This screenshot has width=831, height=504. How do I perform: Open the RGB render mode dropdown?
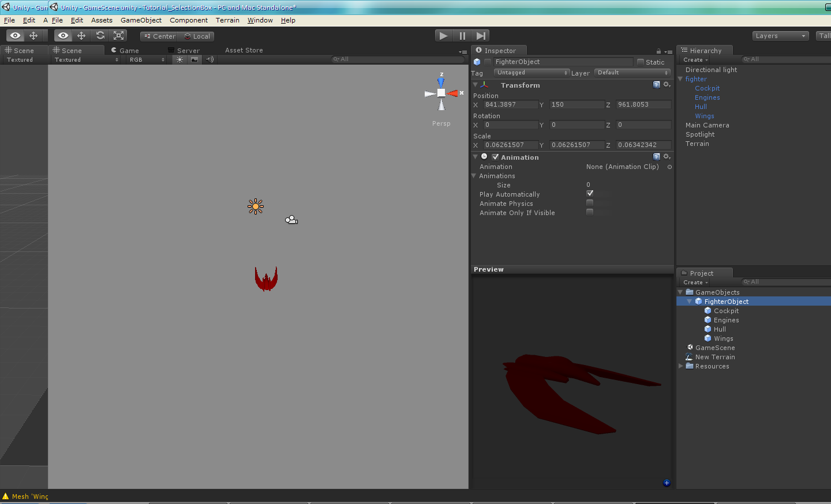[147, 59]
